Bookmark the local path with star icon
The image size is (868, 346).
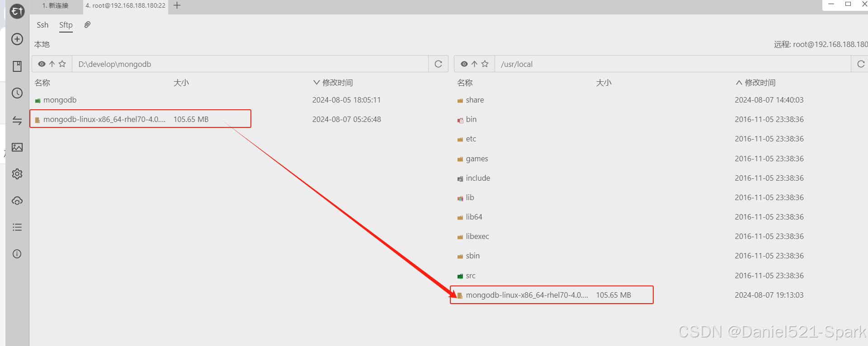[x=62, y=64]
